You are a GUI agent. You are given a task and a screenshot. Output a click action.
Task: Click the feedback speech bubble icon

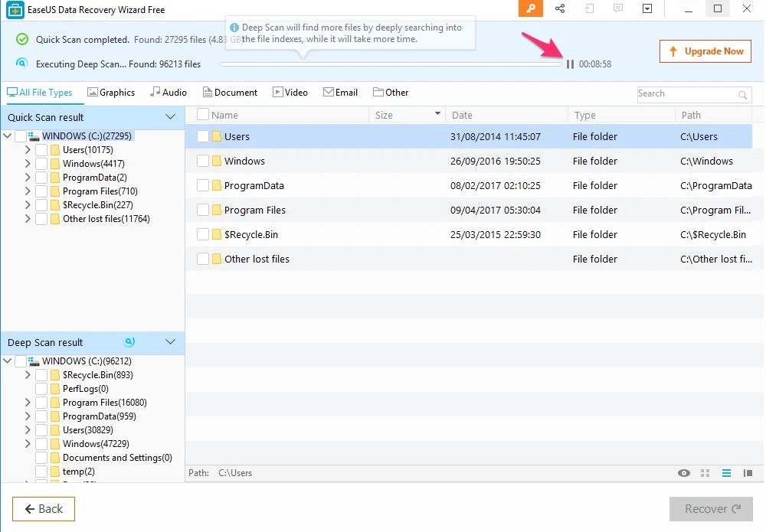tap(618, 9)
